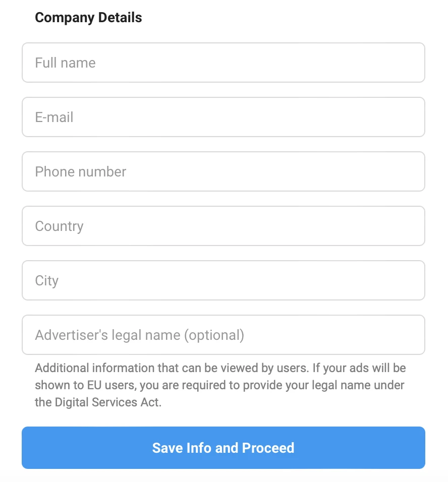This screenshot has width=448, height=482.
Task: Click Save Info and Proceed button
Action: (223, 448)
